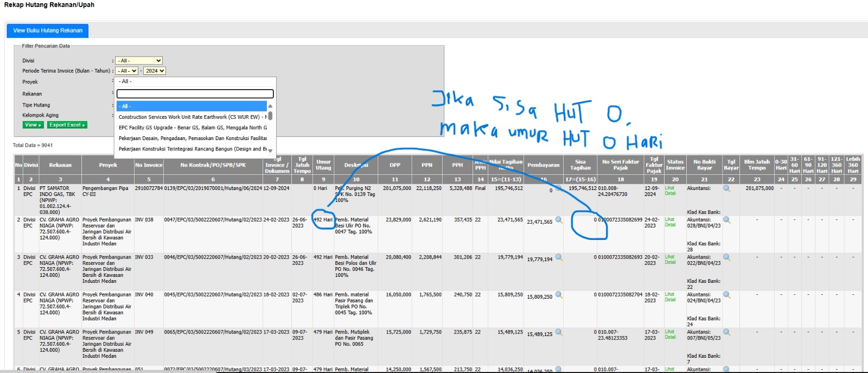This screenshot has height=373, width=868.
Task: Open the Divisi dropdown
Action: [x=139, y=61]
